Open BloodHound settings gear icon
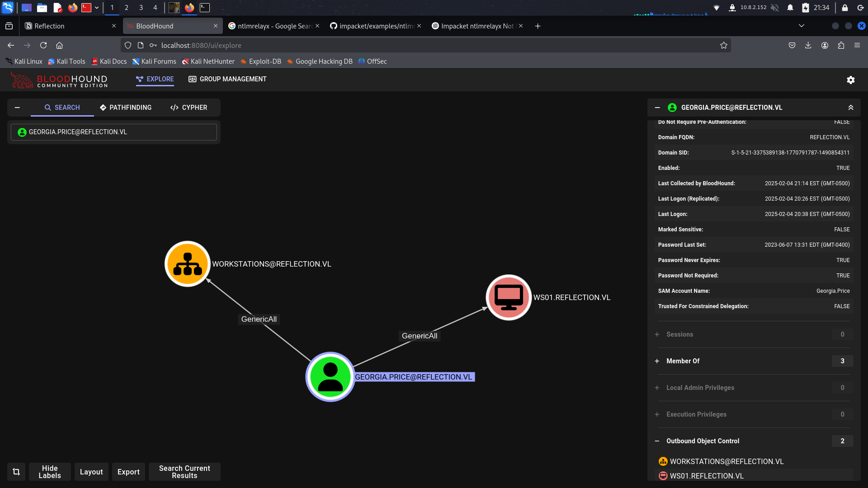This screenshot has height=488, width=868. pyautogui.click(x=850, y=80)
